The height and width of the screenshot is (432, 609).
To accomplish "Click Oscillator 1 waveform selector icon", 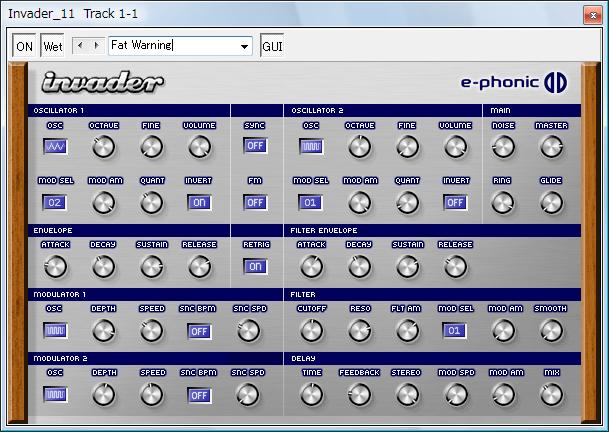I will pos(55,146).
